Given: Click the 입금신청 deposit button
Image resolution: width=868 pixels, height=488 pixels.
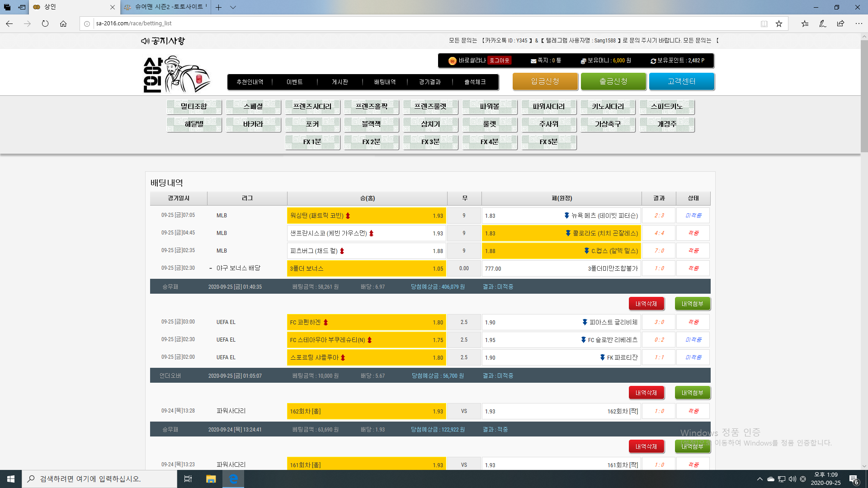Looking at the screenshot, I should (545, 81).
